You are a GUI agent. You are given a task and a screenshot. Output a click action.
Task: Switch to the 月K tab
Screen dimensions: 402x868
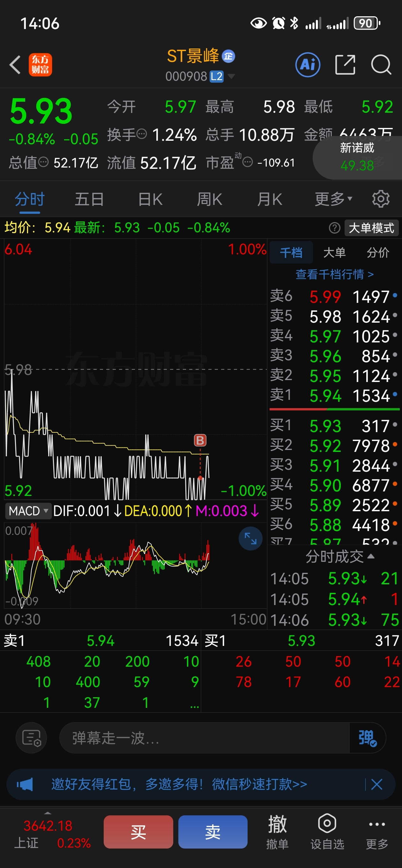click(269, 199)
